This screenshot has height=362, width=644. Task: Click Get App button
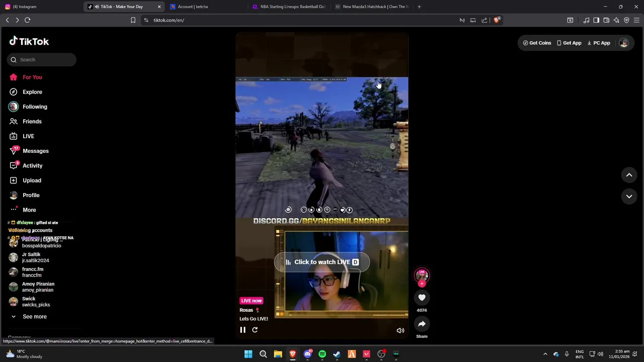[x=569, y=43]
